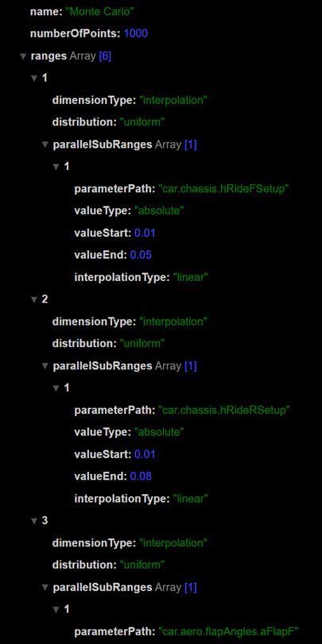Screen dimensions: 322x644
Task: Collapse parallelSubRanges under range 3
Action: 45,588
